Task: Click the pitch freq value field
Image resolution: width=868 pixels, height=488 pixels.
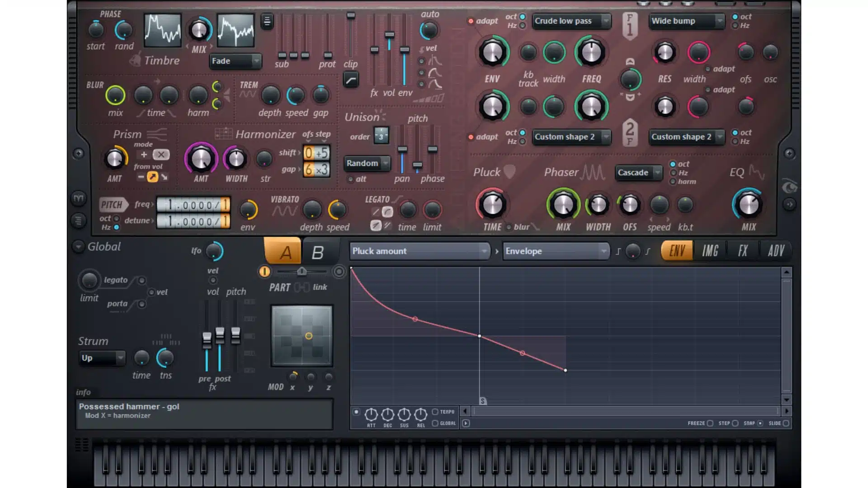Action: (x=193, y=205)
